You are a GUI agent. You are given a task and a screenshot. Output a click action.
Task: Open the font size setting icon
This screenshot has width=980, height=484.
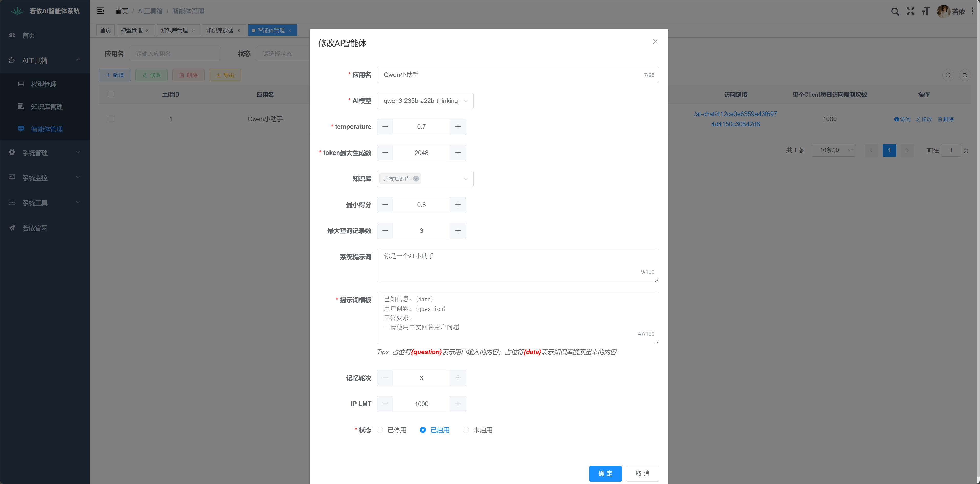point(925,12)
